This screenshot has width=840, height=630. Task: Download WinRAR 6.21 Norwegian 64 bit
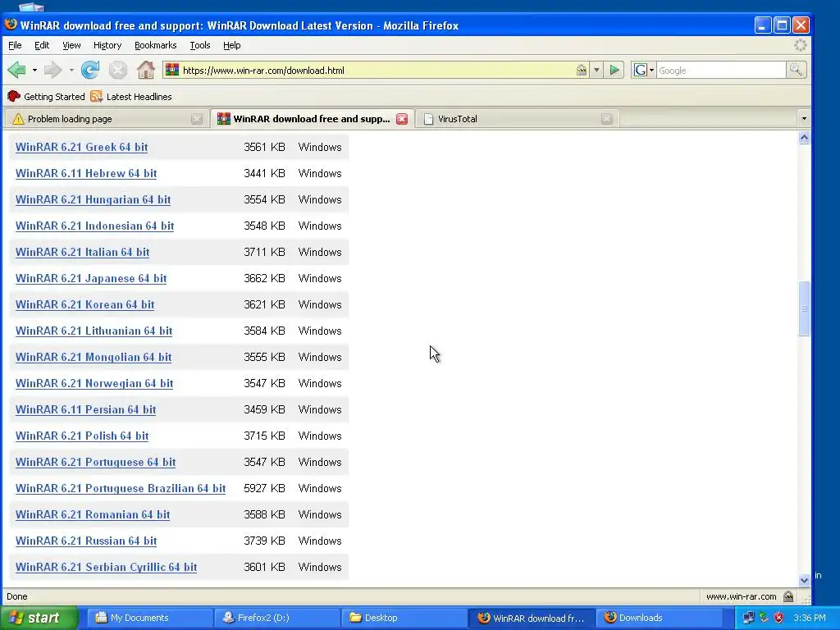click(94, 384)
